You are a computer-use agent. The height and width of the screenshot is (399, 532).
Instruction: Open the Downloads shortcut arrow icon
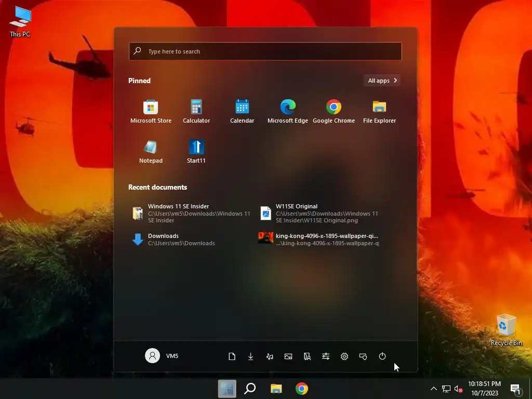pyautogui.click(x=250, y=356)
